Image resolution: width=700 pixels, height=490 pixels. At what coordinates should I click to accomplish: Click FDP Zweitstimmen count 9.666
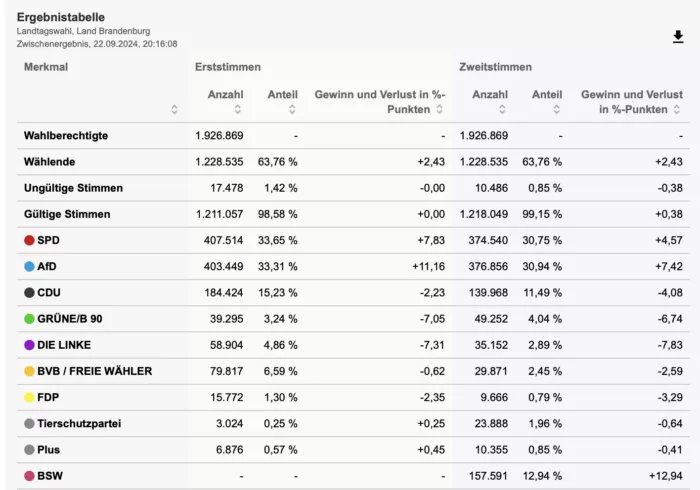coord(494,397)
